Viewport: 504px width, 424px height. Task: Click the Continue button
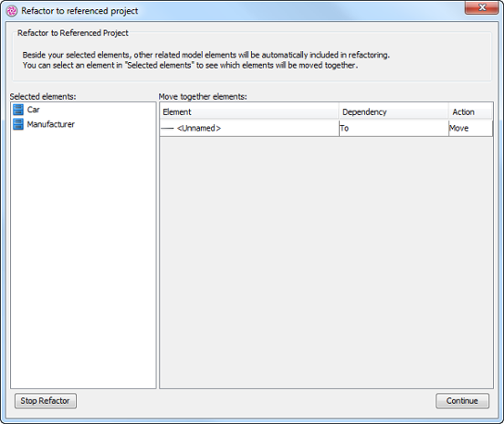point(462,401)
